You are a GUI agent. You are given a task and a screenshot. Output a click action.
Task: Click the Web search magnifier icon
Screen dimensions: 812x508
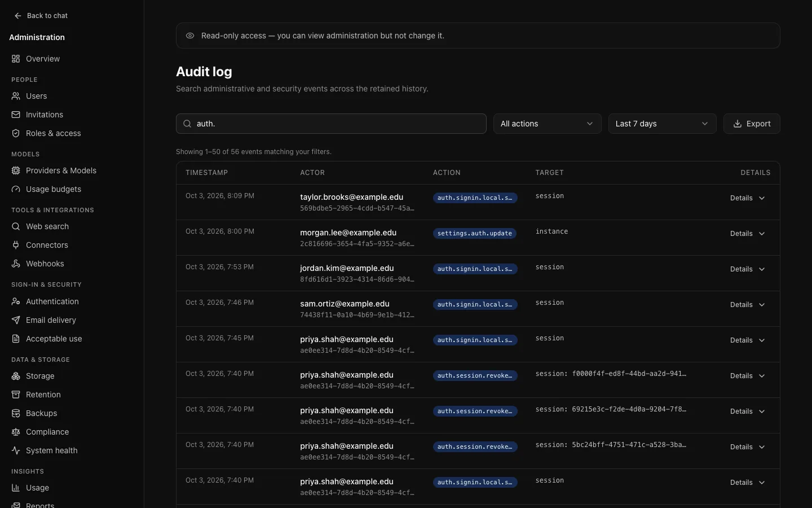16,226
